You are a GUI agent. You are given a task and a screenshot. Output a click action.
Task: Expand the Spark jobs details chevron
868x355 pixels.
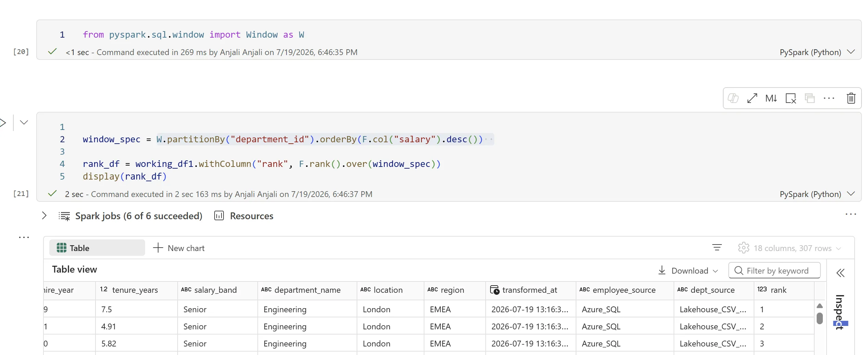(x=44, y=215)
